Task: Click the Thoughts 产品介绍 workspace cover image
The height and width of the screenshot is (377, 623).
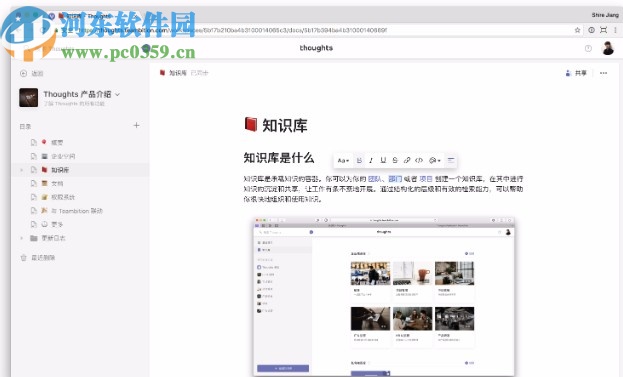Action: pyautogui.click(x=29, y=97)
